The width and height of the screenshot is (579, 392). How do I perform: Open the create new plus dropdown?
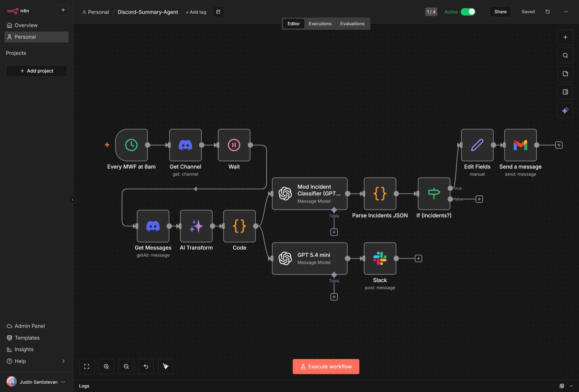[x=63, y=10]
